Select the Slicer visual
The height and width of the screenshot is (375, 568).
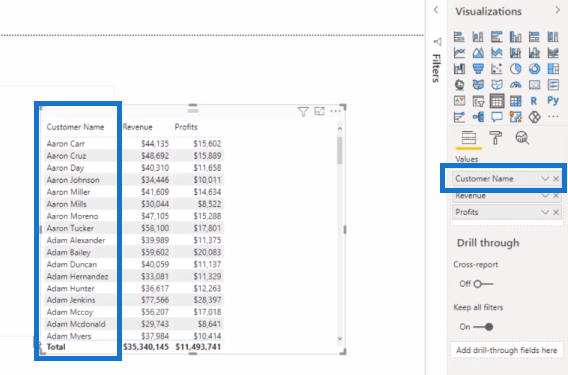click(x=478, y=101)
